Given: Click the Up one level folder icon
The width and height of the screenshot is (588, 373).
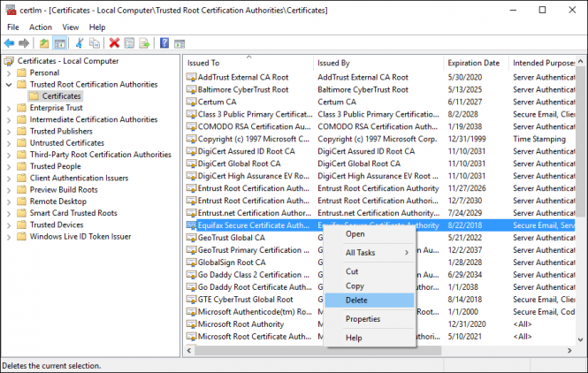Looking at the screenshot, I should click(x=44, y=43).
